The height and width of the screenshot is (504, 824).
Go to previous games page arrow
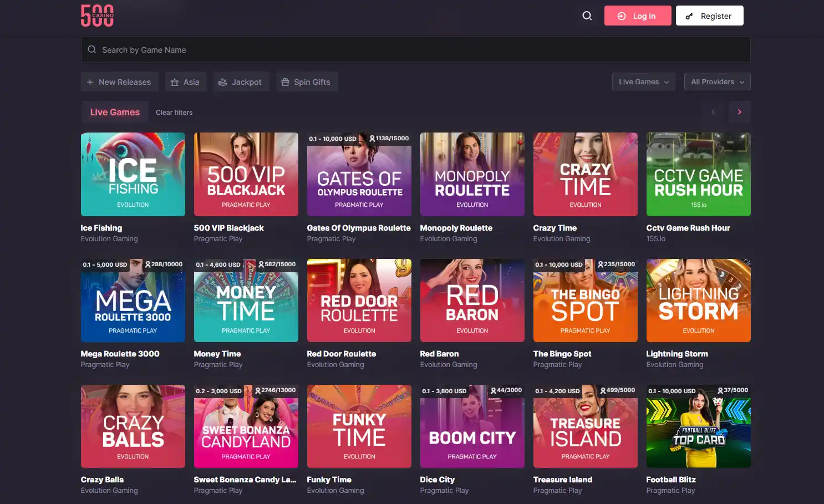pyautogui.click(x=713, y=112)
